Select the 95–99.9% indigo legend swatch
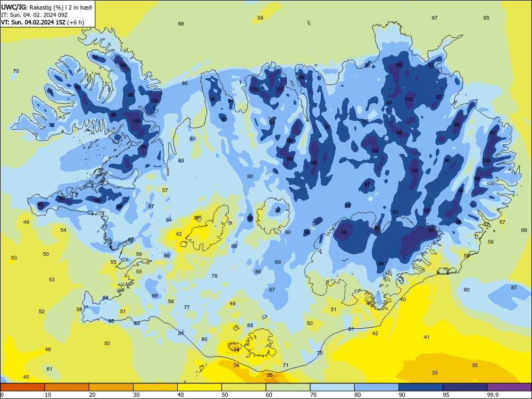This screenshot has height=399, width=532. (465, 387)
